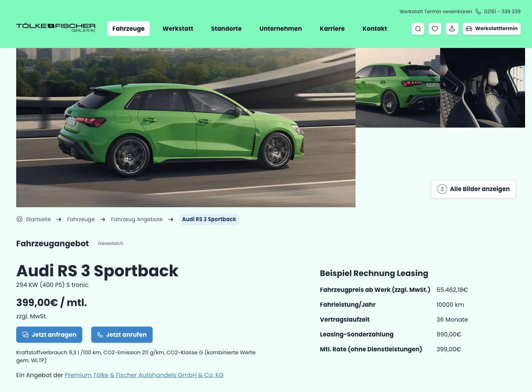Click the Werkstatttermin button with car icon
Viewport: 532px width, 392px height.
click(x=492, y=29)
